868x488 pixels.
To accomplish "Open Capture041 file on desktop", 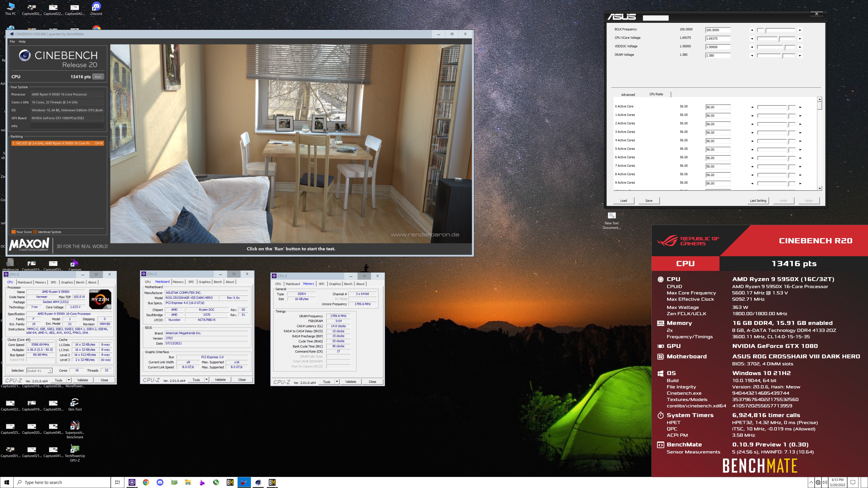I will tap(53, 451).
